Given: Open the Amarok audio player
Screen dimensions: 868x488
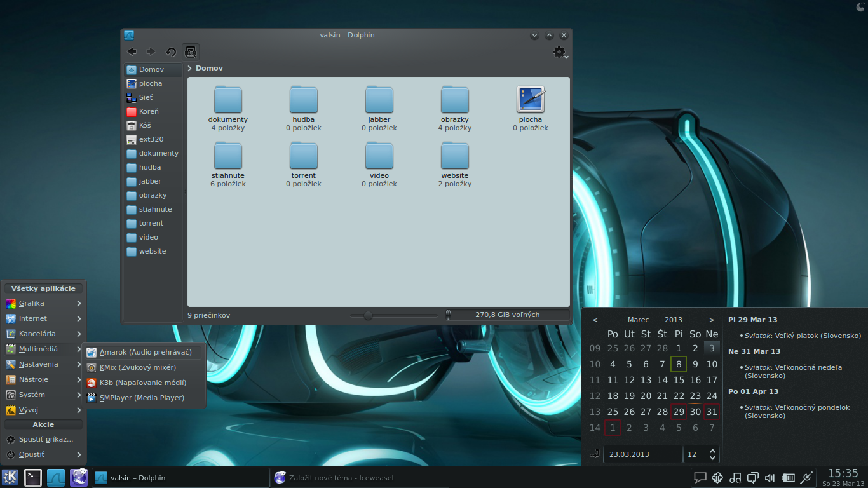Looking at the screenshot, I should (x=145, y=352).
